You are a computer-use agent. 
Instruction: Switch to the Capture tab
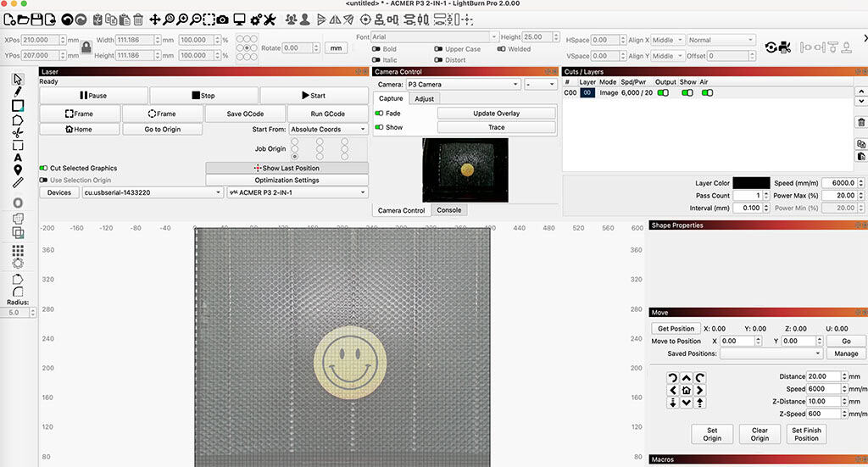click(391, 98)
